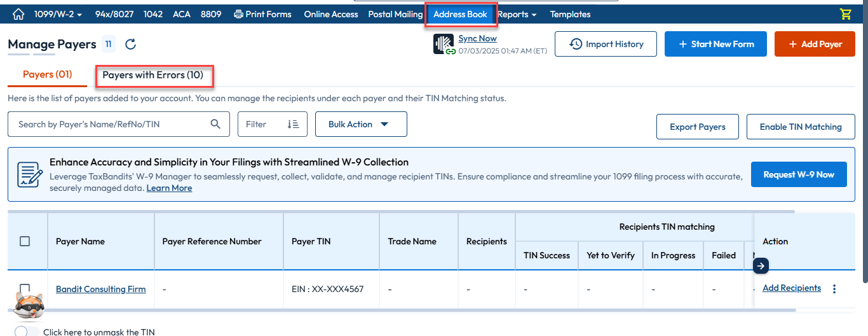Refresh the Manage Payers list
Image resolution: width=868 pixels, height=336 pixels.
click(130, 44)
